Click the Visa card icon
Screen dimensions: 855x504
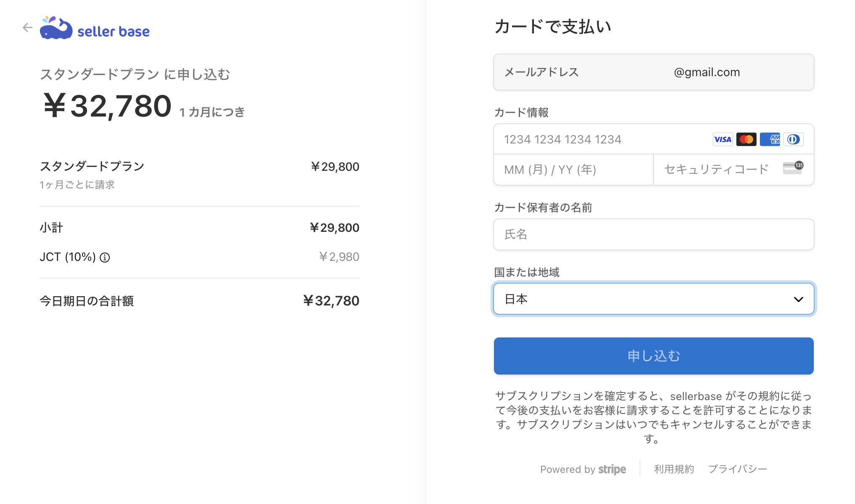[x=722, y=139]
